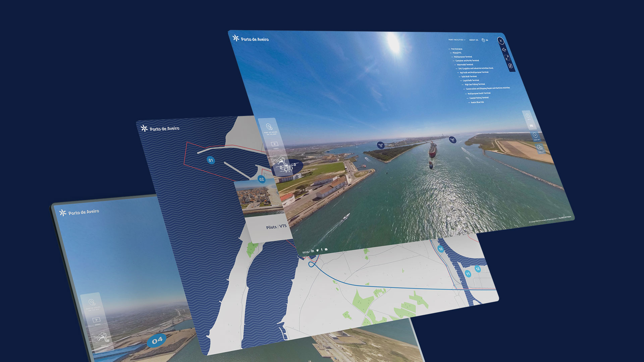The width and height of the screenshot is (644, 362).
Task: Click the VR headset icon
Action: (531, 126)
